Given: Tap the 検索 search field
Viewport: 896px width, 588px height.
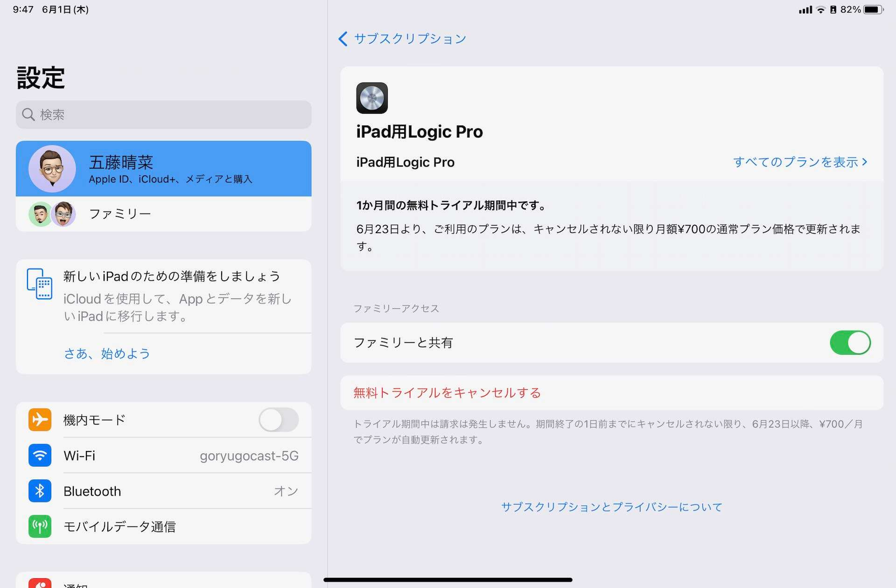Looking at the screenshot, I should pyautogui.click(x=163, y=115).
